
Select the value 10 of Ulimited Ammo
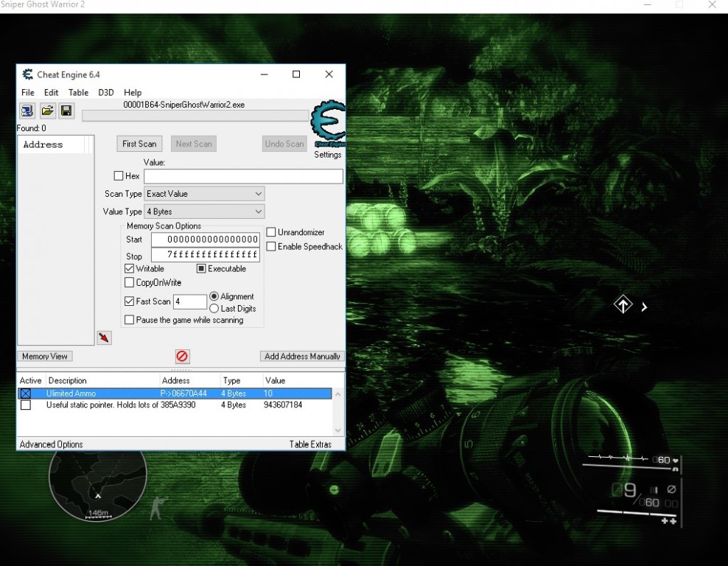point(268,394)
